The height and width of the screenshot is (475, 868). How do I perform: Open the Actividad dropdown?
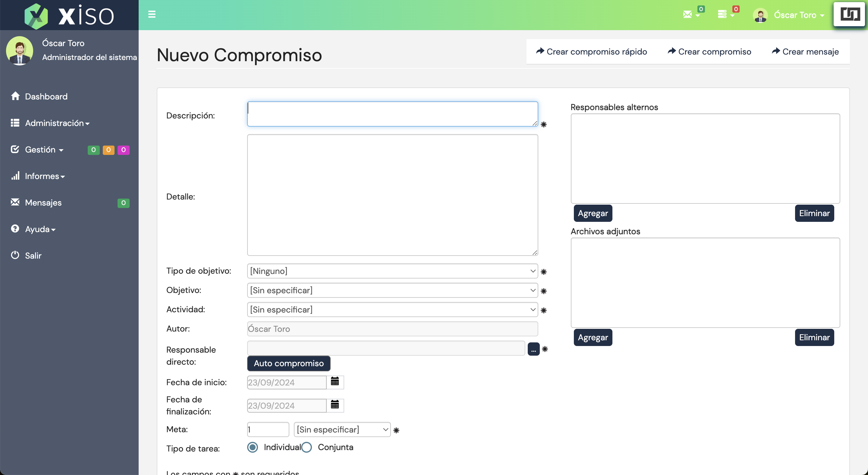coord(392,310)
